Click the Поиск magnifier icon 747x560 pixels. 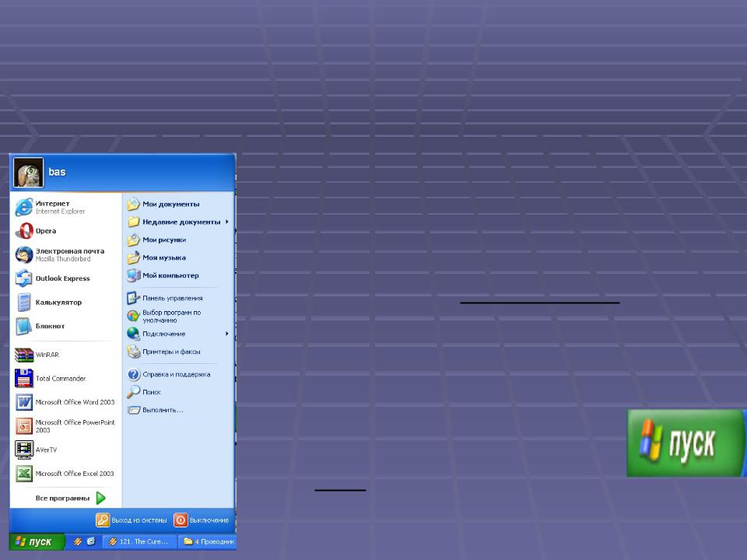133,392
